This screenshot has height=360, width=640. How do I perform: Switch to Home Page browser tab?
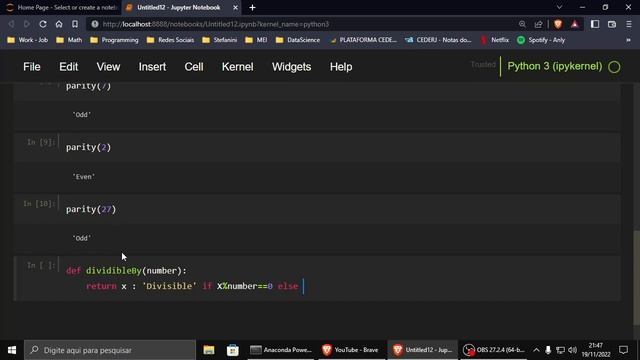tap(61, 7)
